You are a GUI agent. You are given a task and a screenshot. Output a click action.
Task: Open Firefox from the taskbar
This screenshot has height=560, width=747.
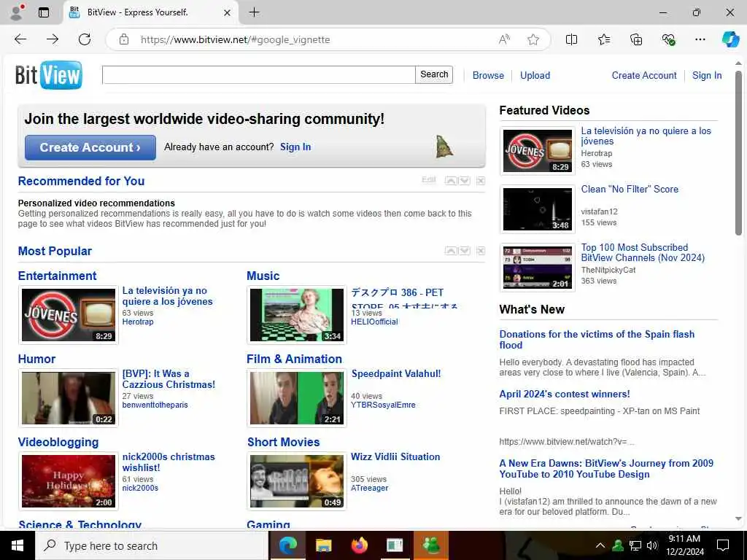(x=359, y=545)
